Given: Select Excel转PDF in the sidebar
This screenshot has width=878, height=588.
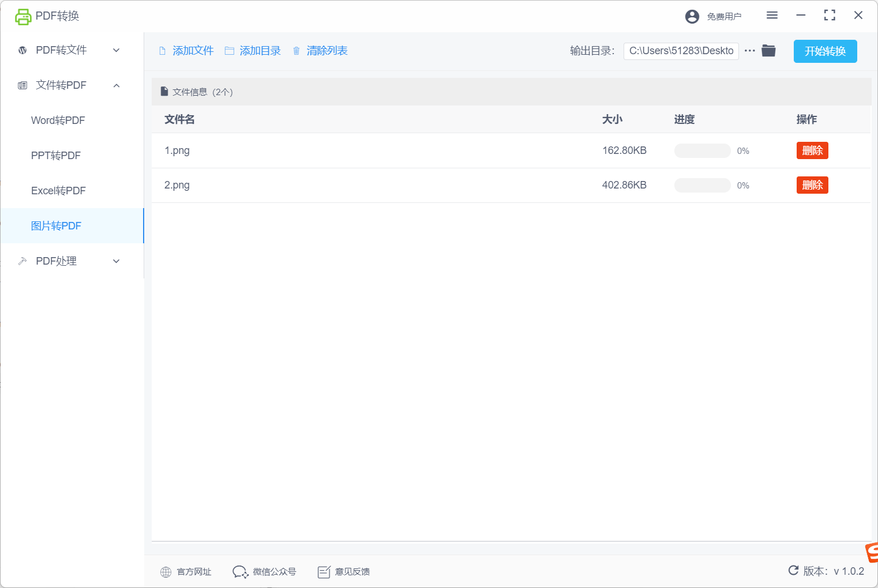Looking at the screenshot, I should click(x=72, y=191).
